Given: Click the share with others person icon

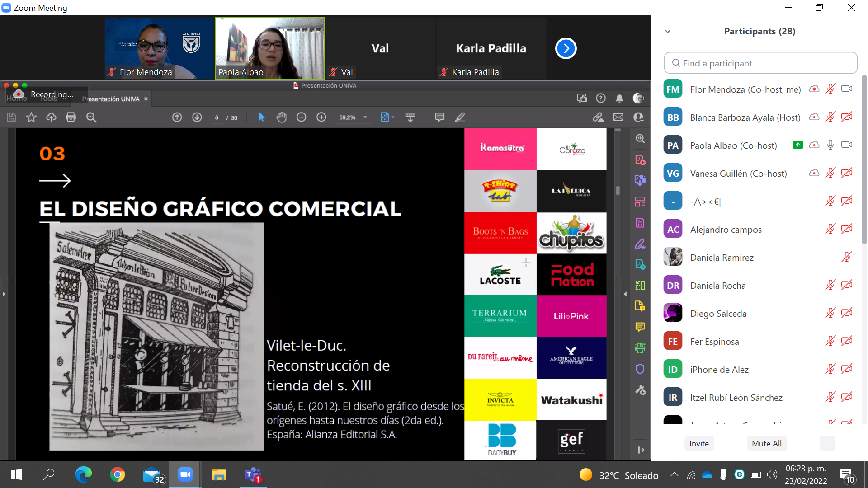Looking at the screenshot, I should click(638, 117).
